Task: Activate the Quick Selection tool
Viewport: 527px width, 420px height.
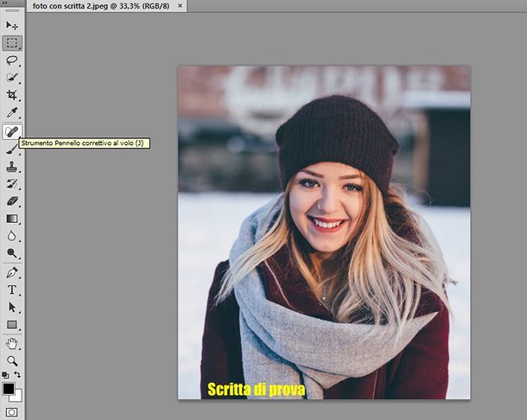Action: pos(12,78)
